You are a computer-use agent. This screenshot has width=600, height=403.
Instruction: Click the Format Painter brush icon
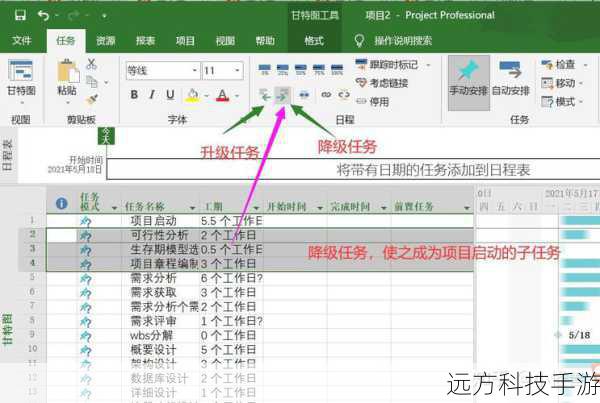92,100
